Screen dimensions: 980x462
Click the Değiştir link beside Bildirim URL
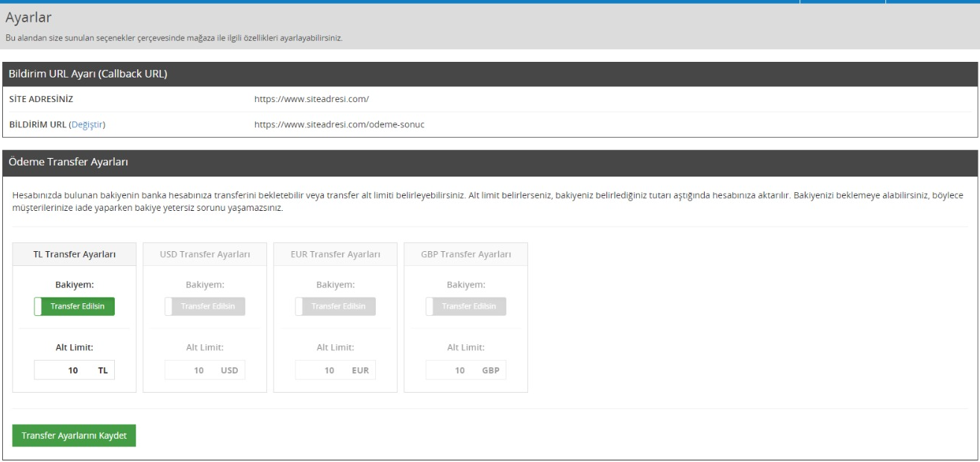coord(87,124)
